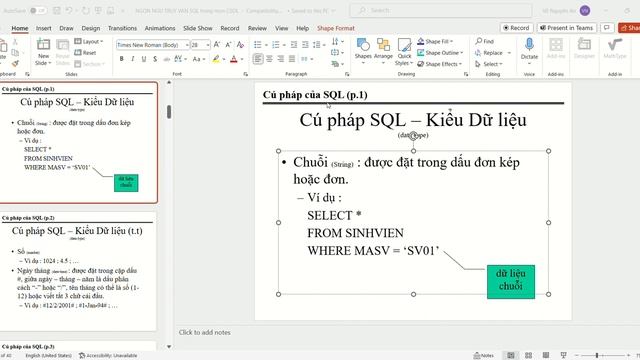
Task: Adjust the zoom slider handle
Action: coord(597,356)
